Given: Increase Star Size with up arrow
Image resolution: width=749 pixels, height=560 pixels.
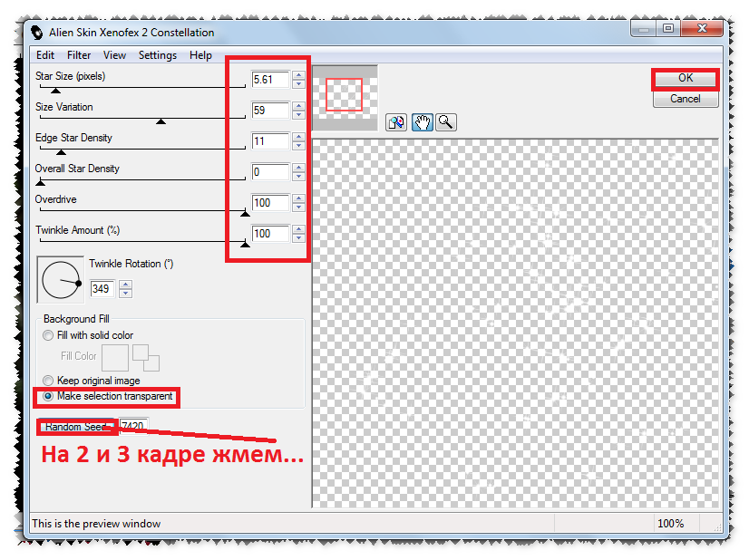Looking at the screenshot, I should 298,75.
